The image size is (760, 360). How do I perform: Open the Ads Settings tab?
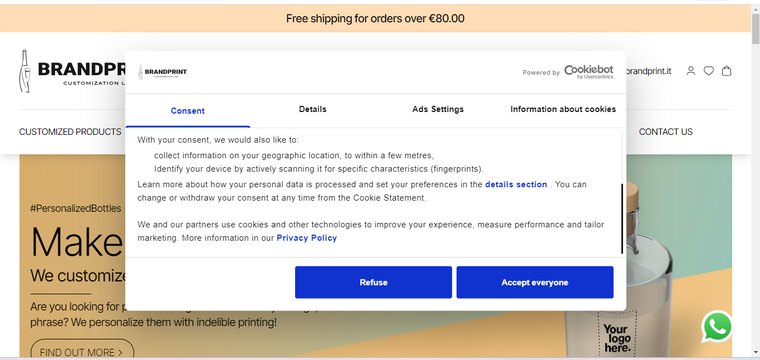coord(438,109)
